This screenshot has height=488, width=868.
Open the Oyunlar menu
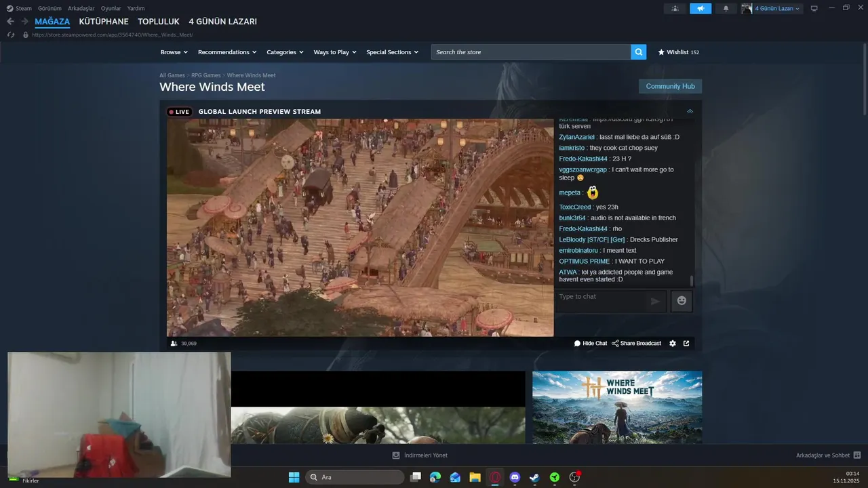click(x=111, y=8)
